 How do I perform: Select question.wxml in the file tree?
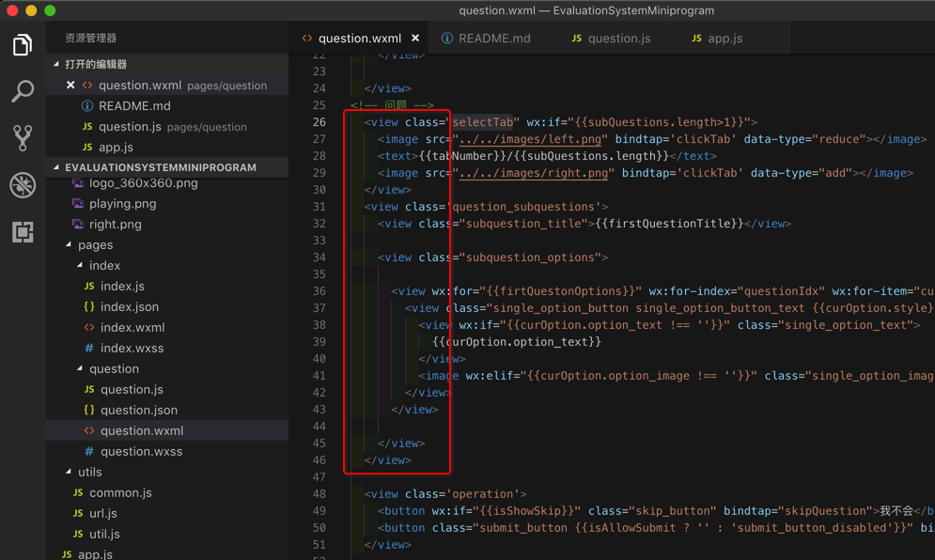pyautogui.click(x=167, y=430)
